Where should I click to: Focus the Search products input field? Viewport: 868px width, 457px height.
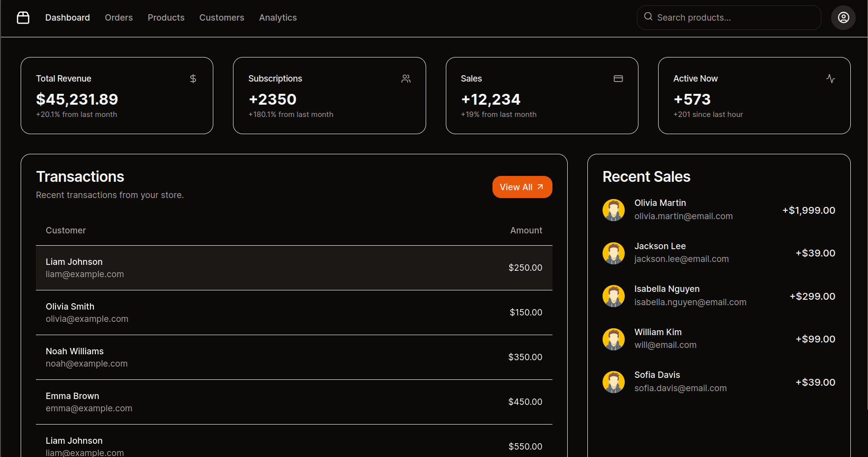735,18
